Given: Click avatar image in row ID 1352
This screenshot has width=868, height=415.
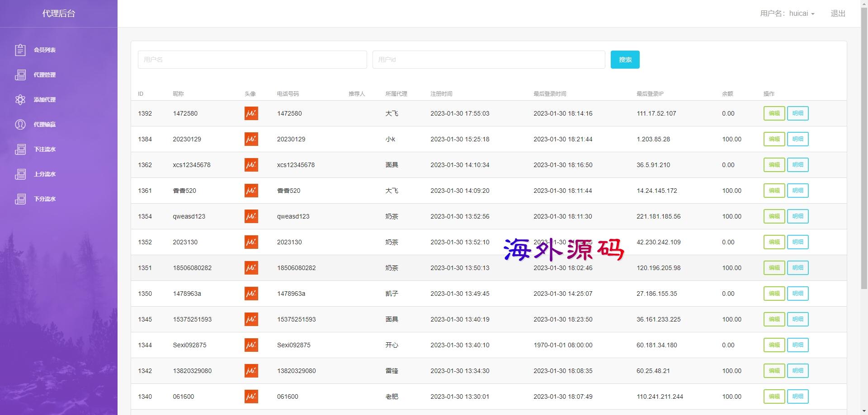Looking at the screenshot, I should [251, 242].
